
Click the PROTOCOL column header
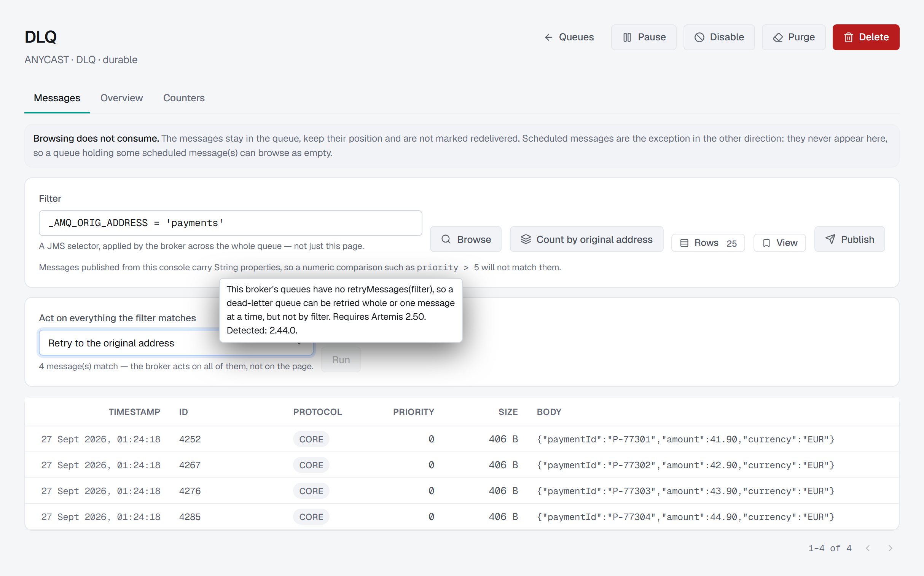pos(317,412)
